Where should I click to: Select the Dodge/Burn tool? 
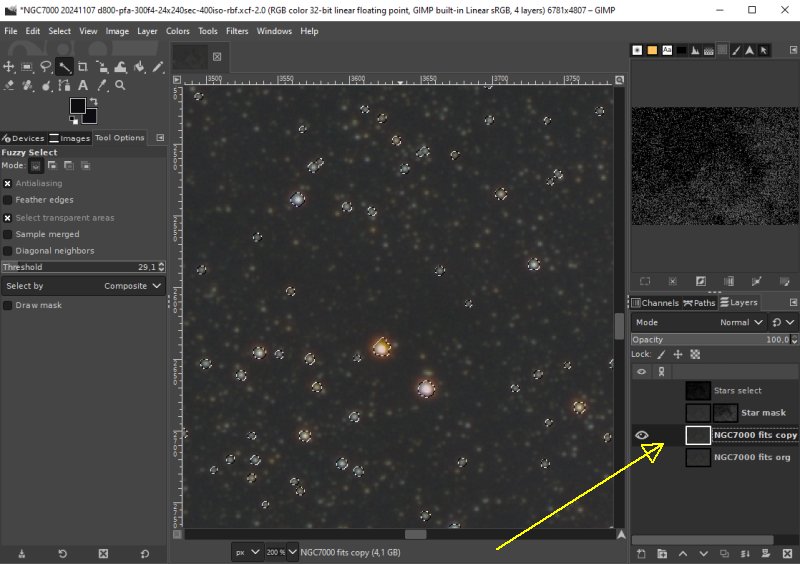pos(45,85)
